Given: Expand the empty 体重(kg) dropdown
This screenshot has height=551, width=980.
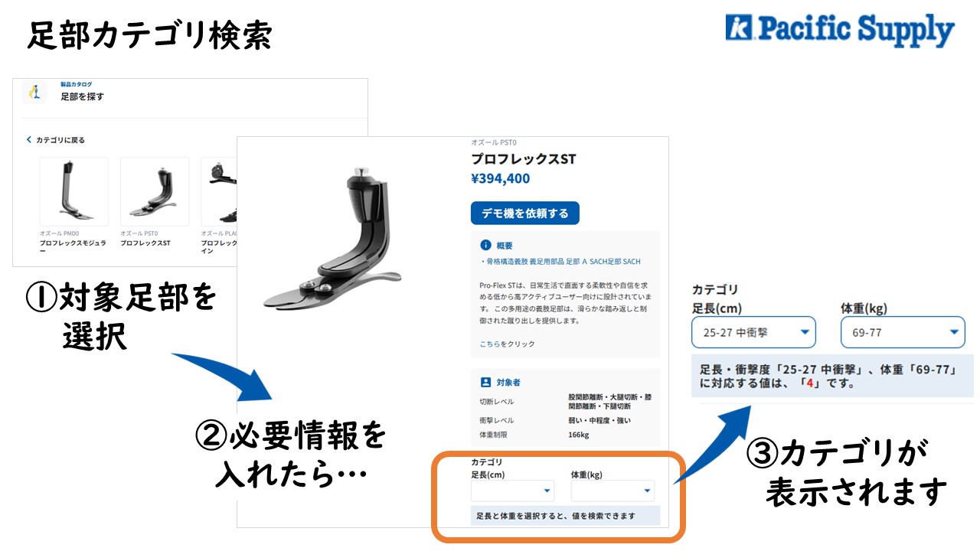Looking at the screenshot, I should 612,491.
